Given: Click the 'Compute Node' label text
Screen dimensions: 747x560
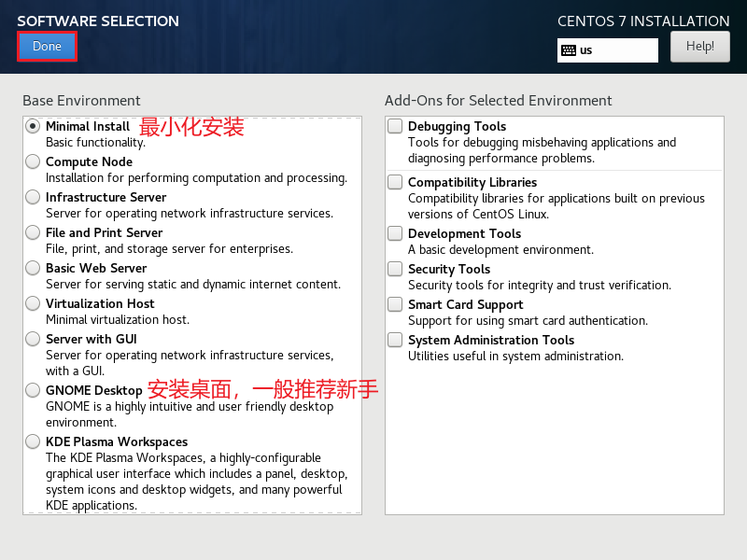Looking at the screenshot, I should pyautogui.click(x=89, y=161).
